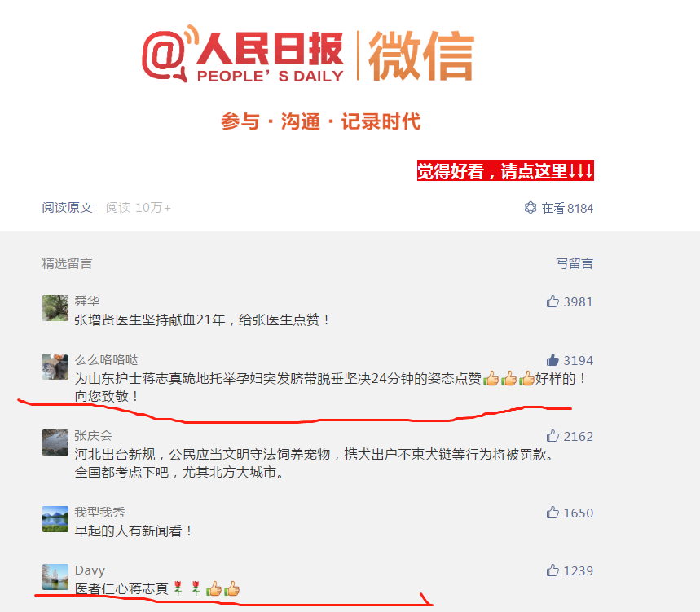Open 张庆会's avatar picture
The height and width of the screenshot is (612, 700).
(55, 442)
